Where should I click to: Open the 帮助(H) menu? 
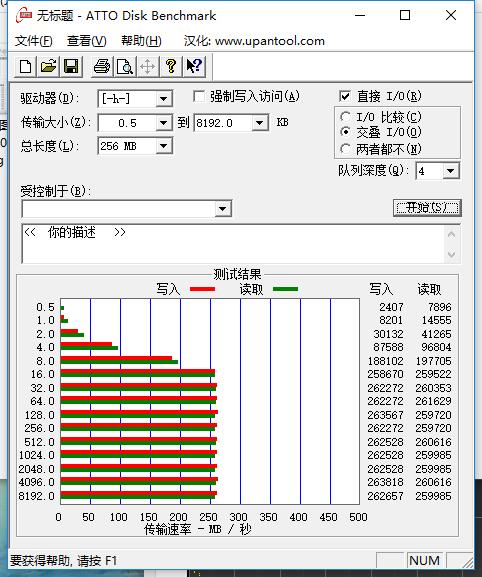[141, 41]
